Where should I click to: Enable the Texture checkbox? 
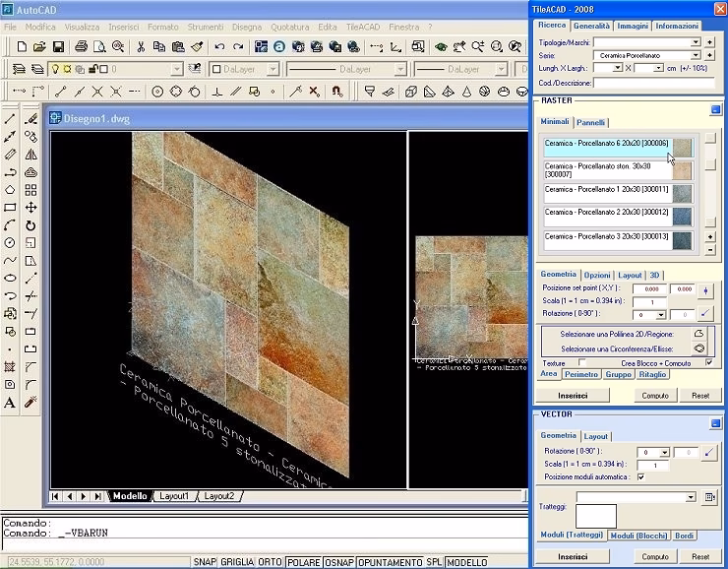click(x=581, y=363)
